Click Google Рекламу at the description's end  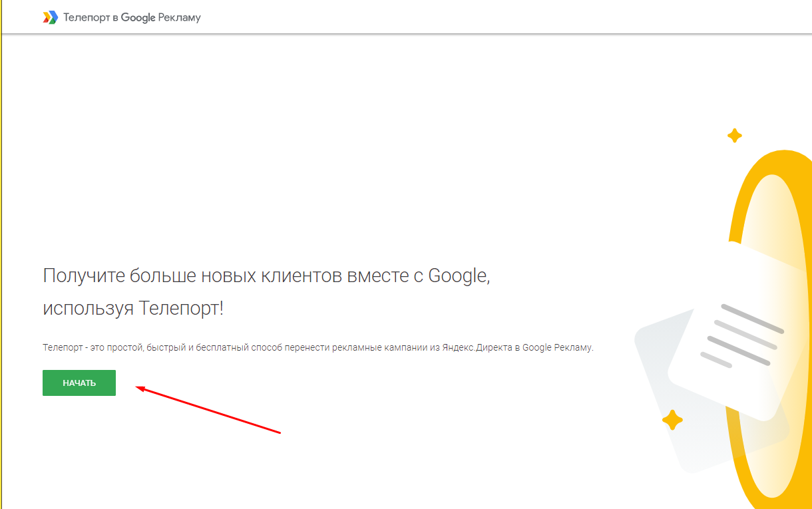click(557, 347)
